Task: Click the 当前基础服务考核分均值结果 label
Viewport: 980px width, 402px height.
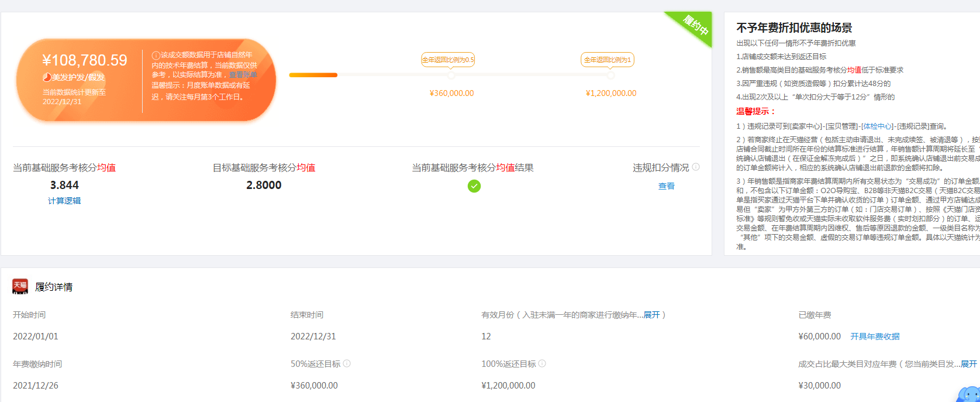Action: pos(472,167)
